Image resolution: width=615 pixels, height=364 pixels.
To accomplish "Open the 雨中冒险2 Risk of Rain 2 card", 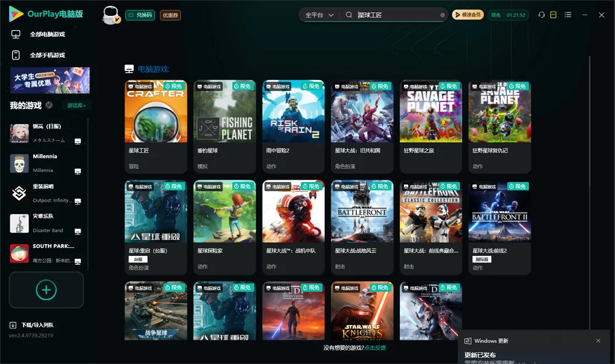I will click(x=293, y=126).
